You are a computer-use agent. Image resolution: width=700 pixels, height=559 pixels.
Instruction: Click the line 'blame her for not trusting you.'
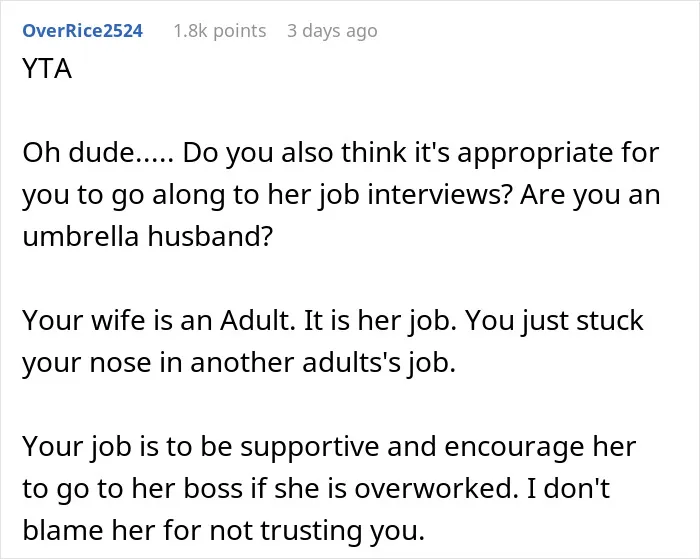[x=223, y=531]
